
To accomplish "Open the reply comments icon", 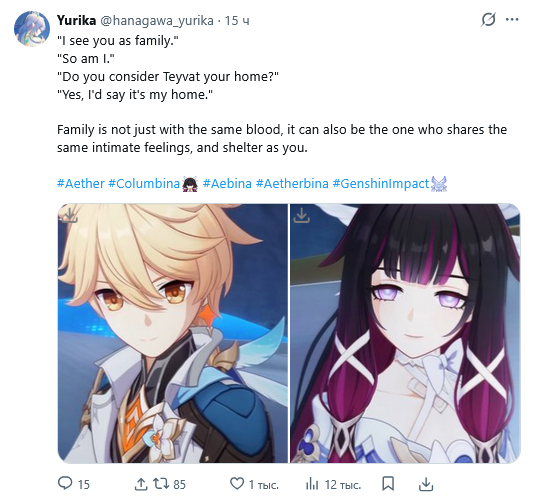I will tap(65, 483).
